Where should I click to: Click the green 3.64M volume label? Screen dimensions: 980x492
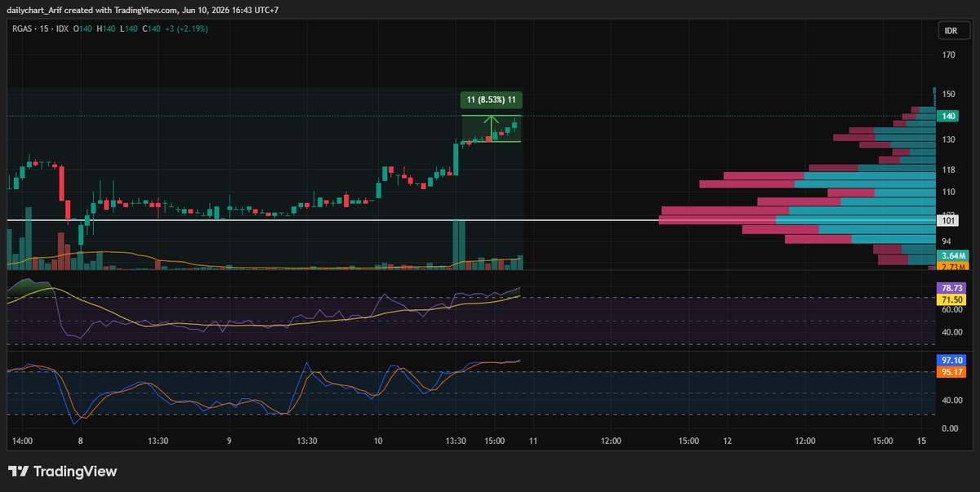(951, 256)
